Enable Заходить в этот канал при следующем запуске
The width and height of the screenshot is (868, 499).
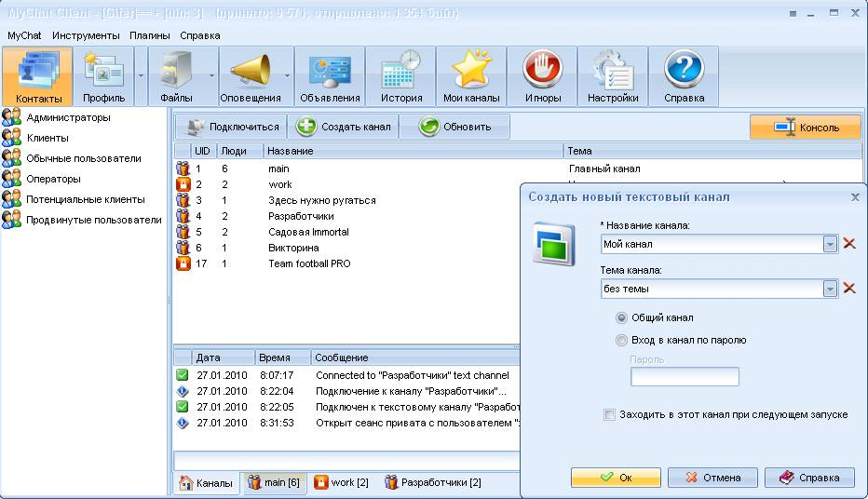pyautogui.click(x=609, y=414)
